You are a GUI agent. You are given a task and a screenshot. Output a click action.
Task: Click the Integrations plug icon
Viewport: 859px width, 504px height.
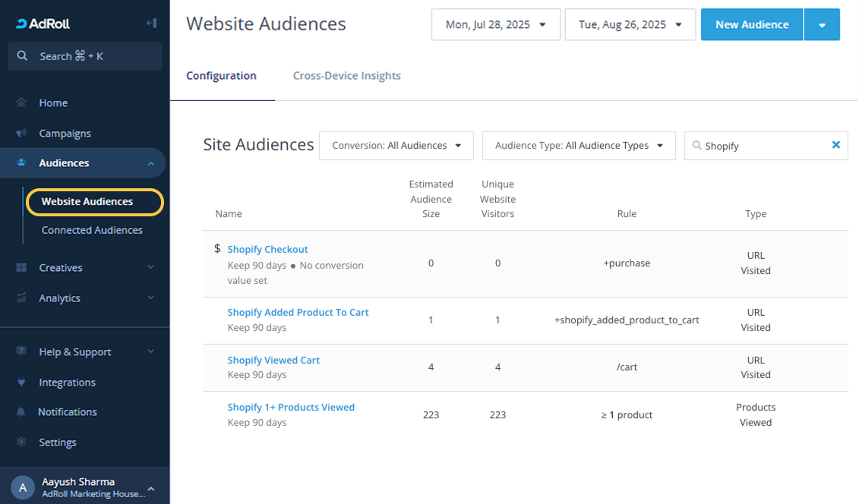tap(21, 383)
